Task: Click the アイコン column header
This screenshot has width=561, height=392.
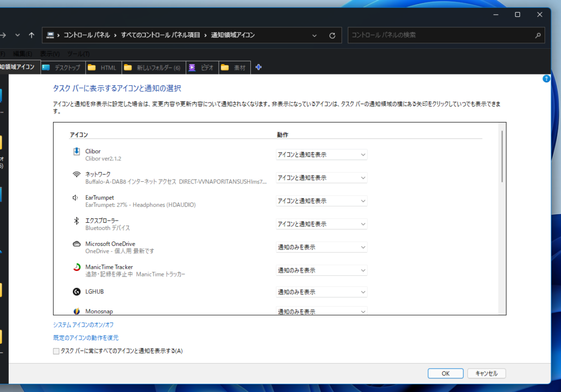Action: (x=79, y=135)
